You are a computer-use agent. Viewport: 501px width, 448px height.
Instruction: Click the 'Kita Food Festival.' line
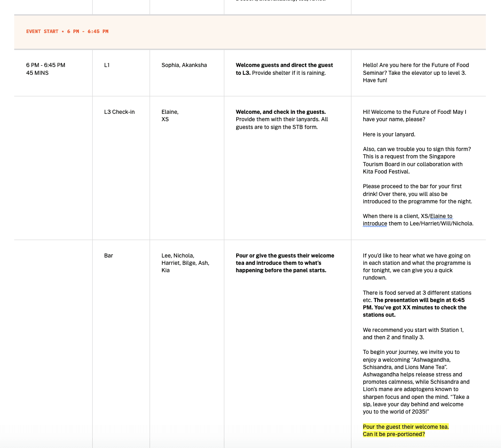(x=386, y=171)
